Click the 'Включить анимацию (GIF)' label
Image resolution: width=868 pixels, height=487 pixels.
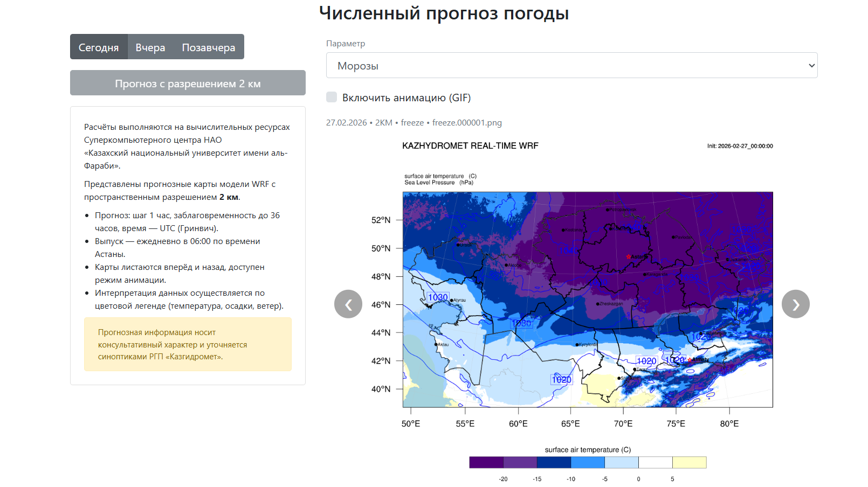coord(407,98)
